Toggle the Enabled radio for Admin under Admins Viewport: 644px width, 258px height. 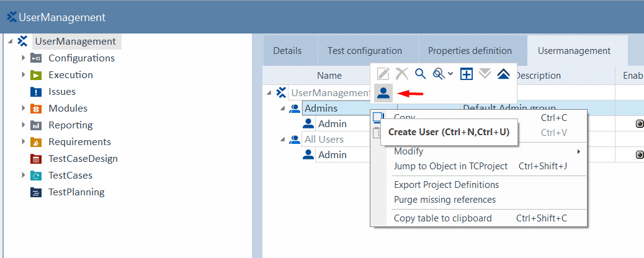coord(639,124)
